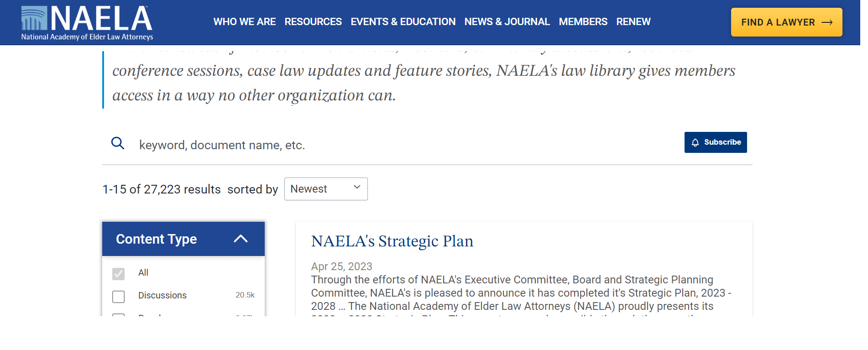Open the WHO WE ARE menu

tap(245, 21)
